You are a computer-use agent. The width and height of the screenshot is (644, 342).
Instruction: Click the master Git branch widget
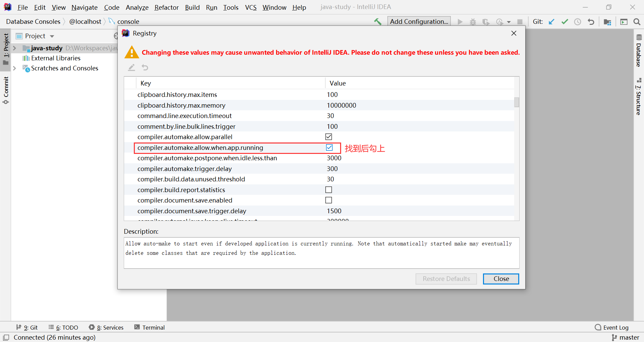[x=626, y=337]
